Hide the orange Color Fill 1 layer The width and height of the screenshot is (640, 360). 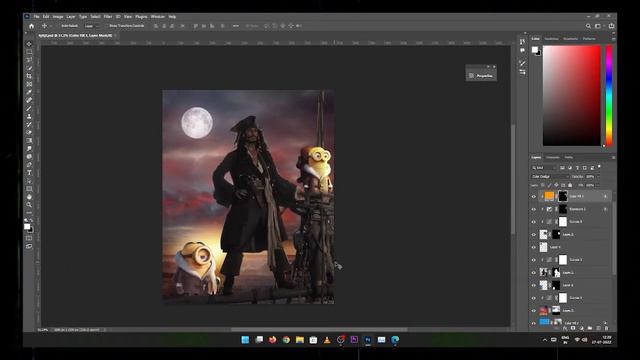click(x=533, y=197)
